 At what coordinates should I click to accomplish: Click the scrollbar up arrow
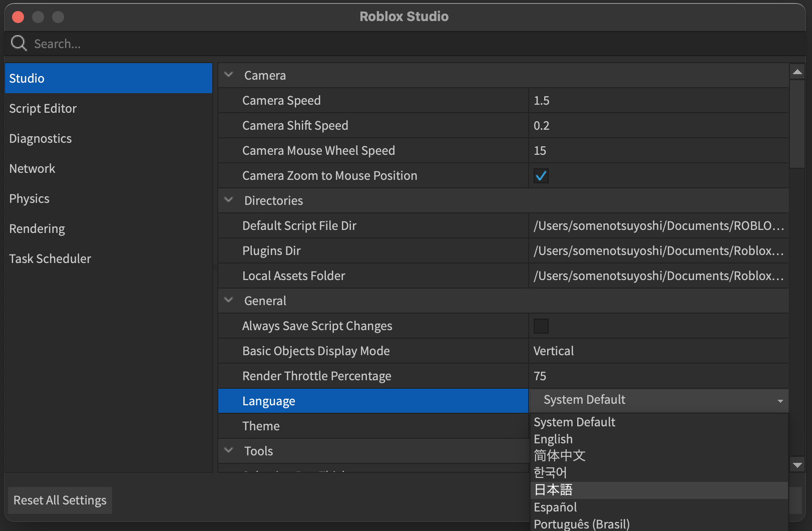(x=797, y=72)
